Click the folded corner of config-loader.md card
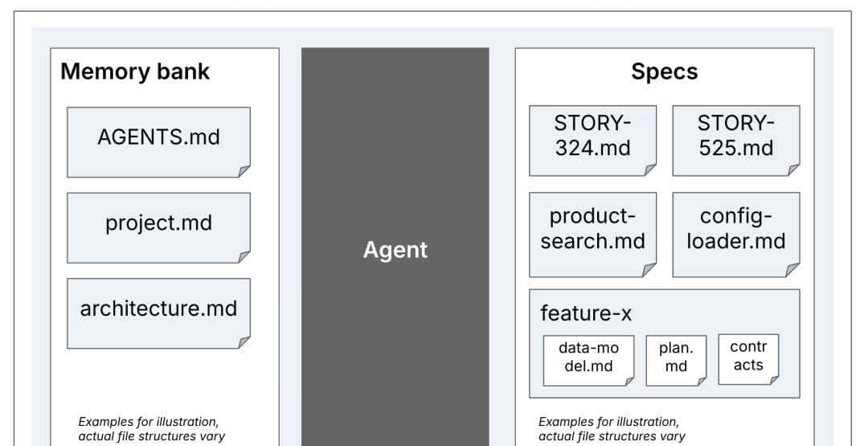The height and width of the screenshot is (446, 868). point(793,271)
